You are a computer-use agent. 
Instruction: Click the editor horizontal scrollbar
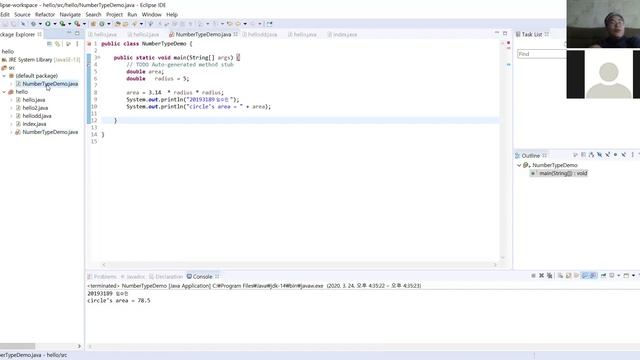coord(299,264)
